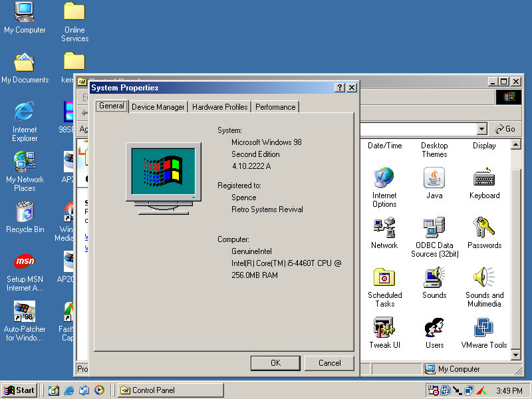Open the Users applet icon
Screen dimensions: 532x399
point(434,327)
